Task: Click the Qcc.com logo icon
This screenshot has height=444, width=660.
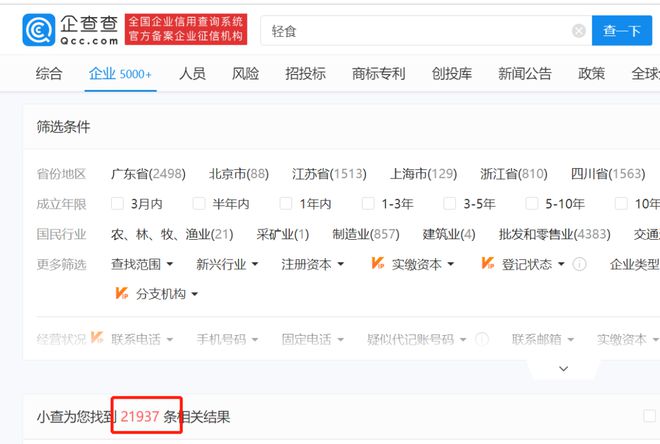Action: (39, 30)
